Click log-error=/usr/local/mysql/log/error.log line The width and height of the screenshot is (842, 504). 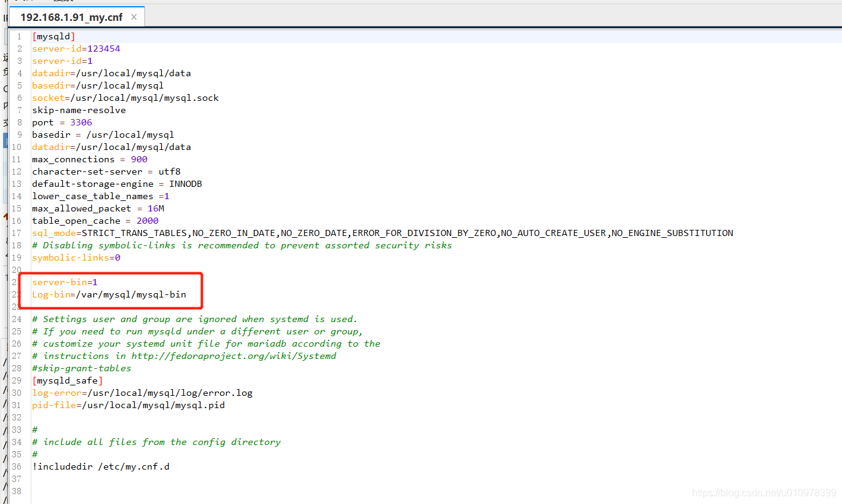tap(143, 393)
